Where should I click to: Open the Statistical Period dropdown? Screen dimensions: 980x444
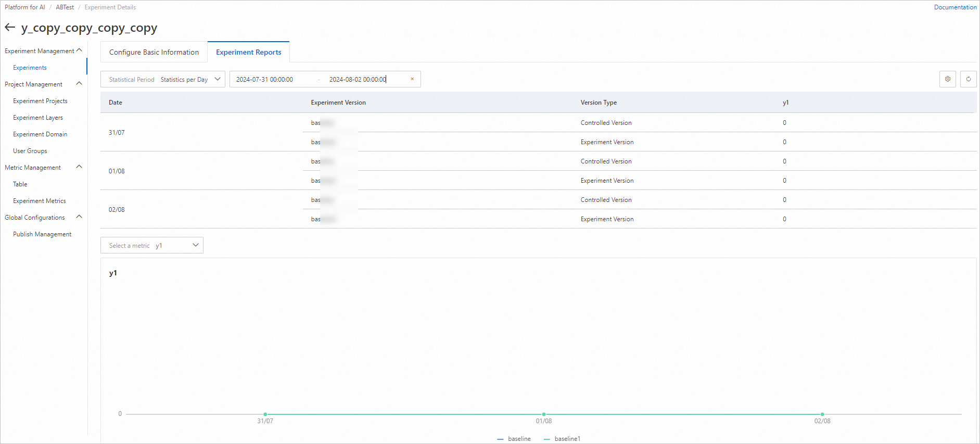163,79
